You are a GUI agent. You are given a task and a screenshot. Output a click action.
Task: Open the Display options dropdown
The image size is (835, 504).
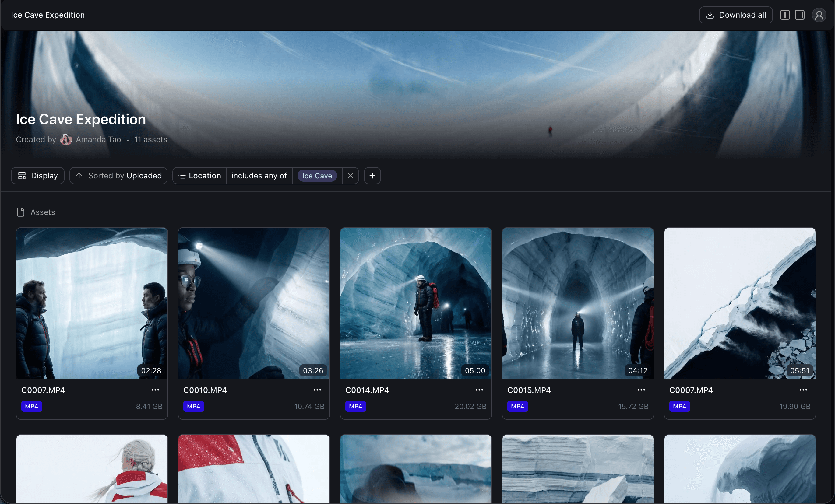38,175
